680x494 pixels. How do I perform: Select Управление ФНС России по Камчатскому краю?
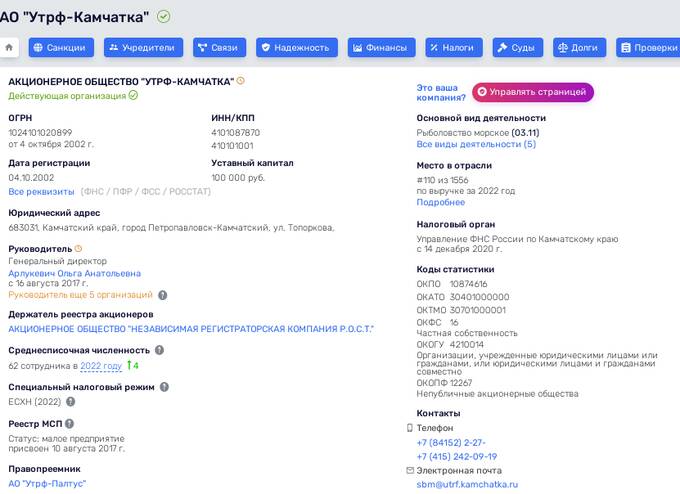517,239
